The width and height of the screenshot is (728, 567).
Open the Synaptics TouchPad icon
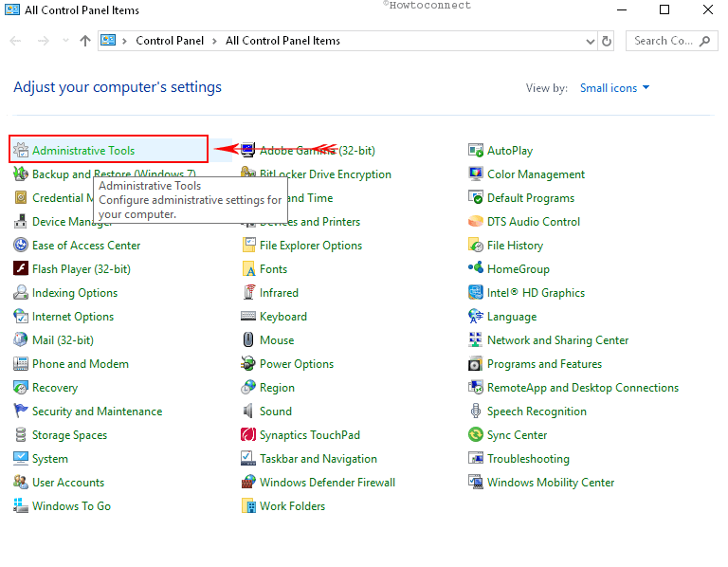(248, 435)
